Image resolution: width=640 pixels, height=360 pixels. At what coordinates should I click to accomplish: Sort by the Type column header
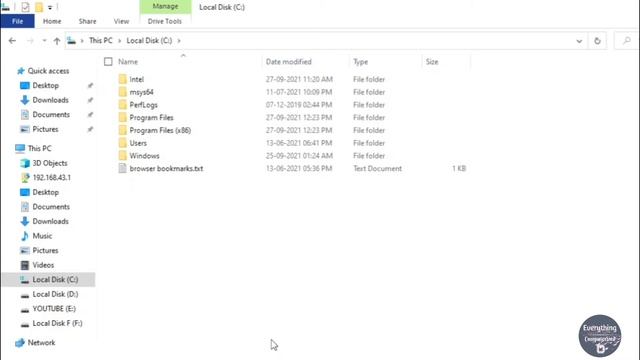(x=360, y=62)
